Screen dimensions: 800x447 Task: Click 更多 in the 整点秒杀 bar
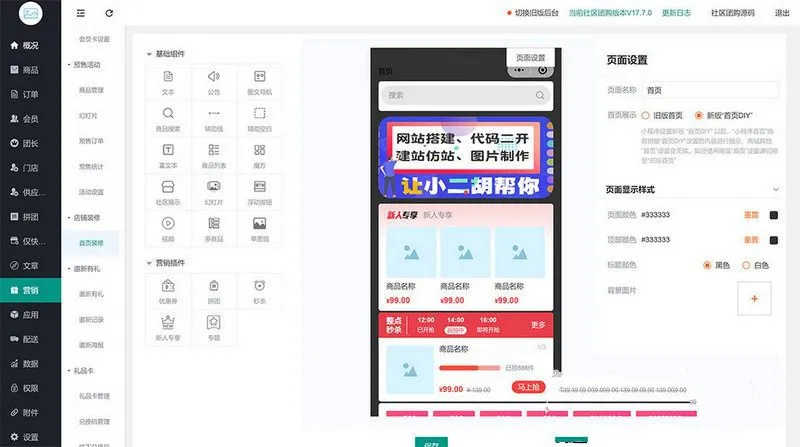coord(538,325)
